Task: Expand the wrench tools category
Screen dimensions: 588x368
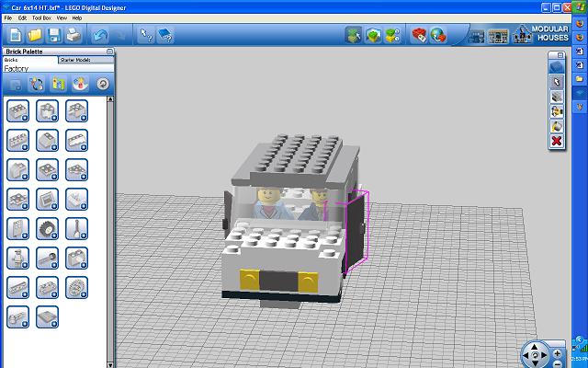Action: coord(76,229)
